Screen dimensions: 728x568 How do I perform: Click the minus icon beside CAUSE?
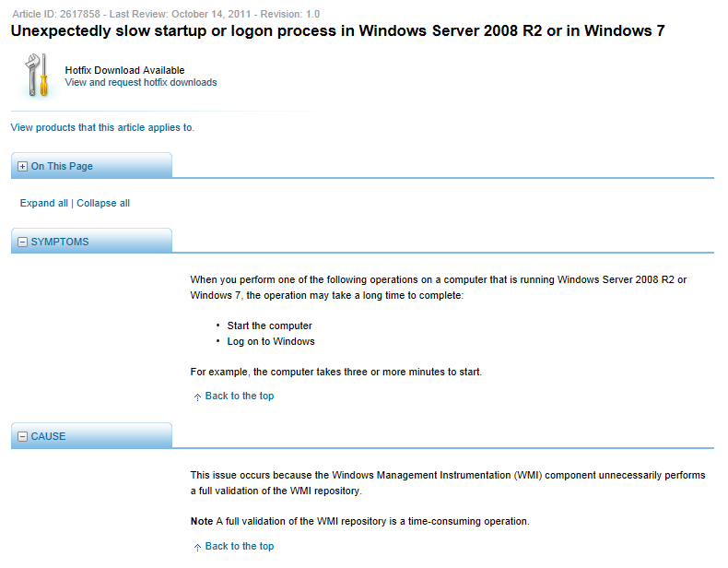coord(23,436)
